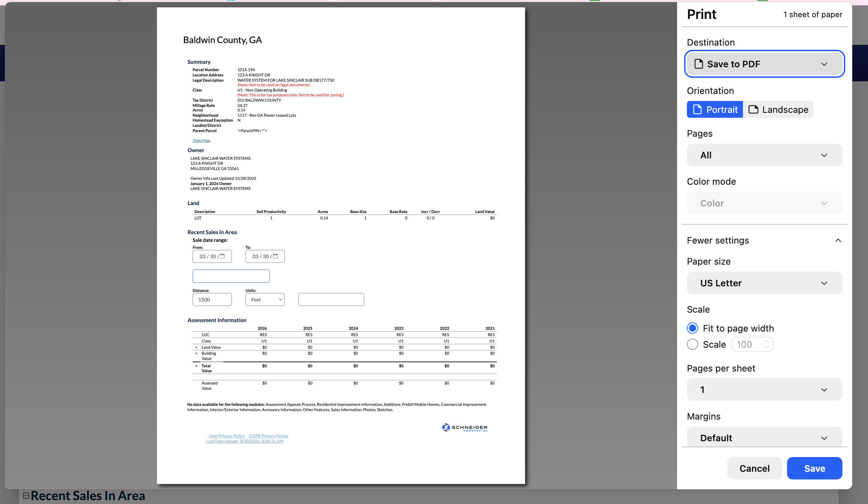Image resolution: width=868 pixels, height=504 pixels.
Task: Collapse the Recent Sales In Area section
Action: (26, 496)
